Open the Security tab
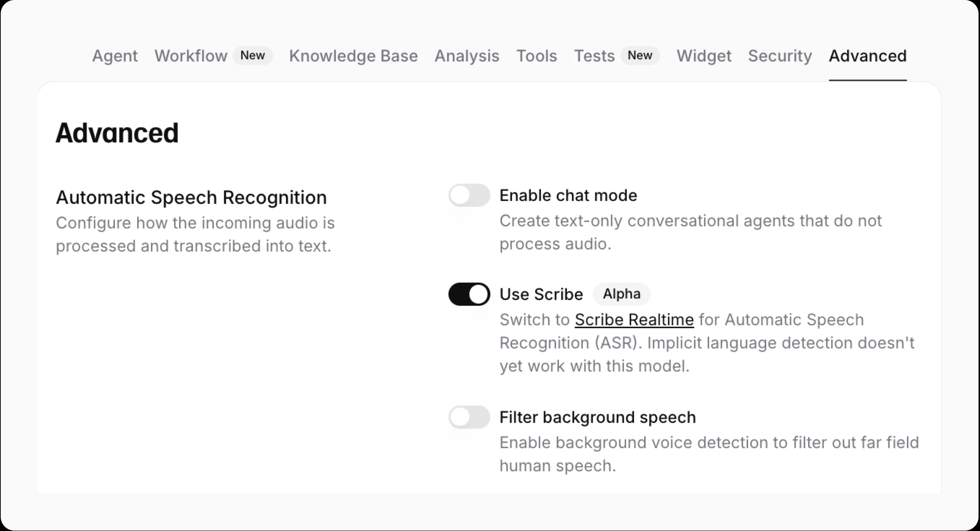 click(x=780, y=56)
